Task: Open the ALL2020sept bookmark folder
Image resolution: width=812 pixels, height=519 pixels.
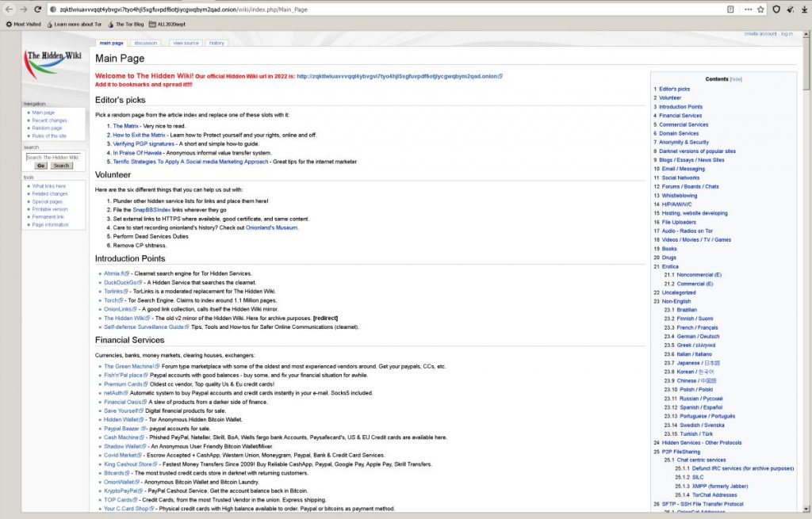Action: tap(167, 25)
